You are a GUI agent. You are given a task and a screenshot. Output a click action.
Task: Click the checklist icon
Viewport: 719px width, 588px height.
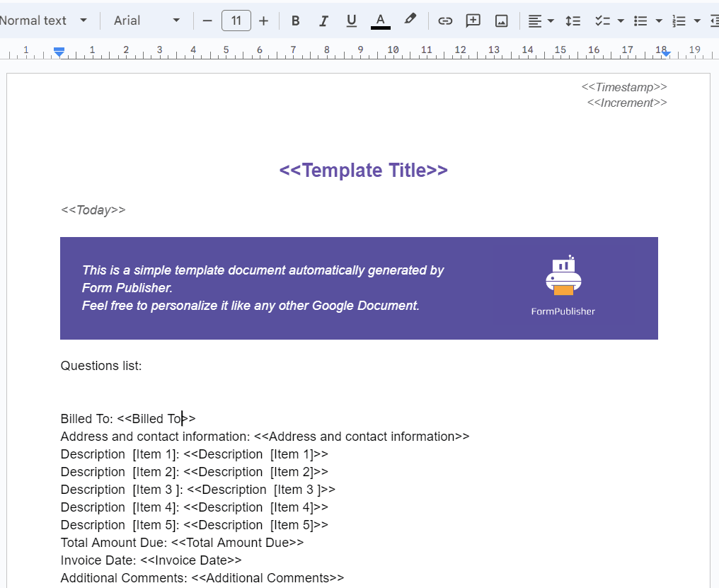(602, 21)
